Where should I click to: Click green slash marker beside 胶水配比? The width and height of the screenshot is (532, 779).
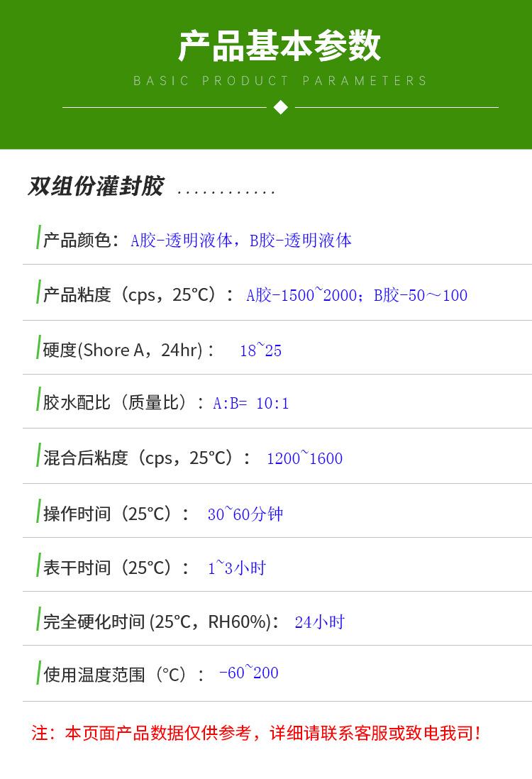38,400
